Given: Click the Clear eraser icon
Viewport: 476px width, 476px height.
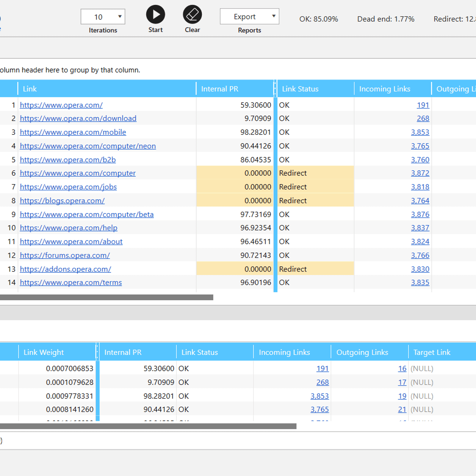Looking at the screenshot, I should point(192,14).
